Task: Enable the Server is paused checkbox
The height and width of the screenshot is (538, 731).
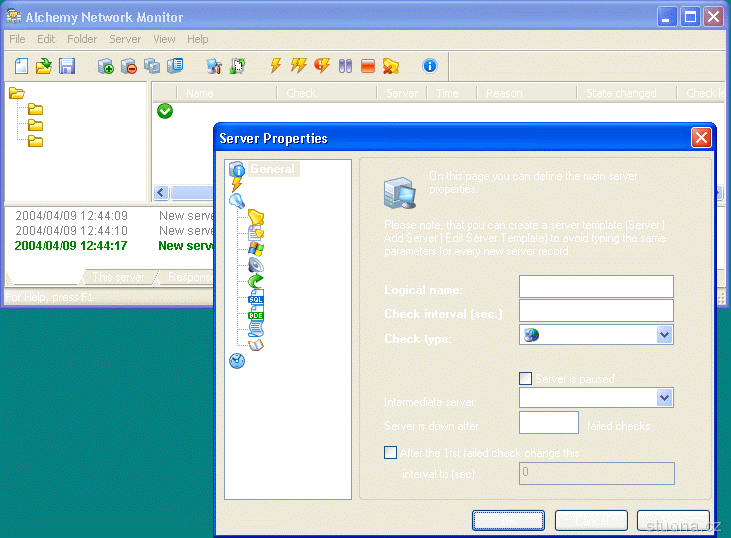Action: tap(526, 379)
